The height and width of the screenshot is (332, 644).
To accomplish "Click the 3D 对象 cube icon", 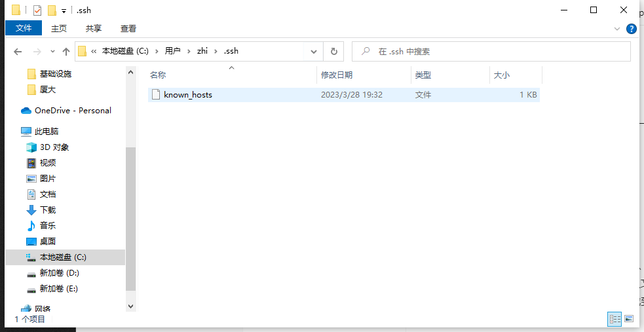I will tap(31, 147).
